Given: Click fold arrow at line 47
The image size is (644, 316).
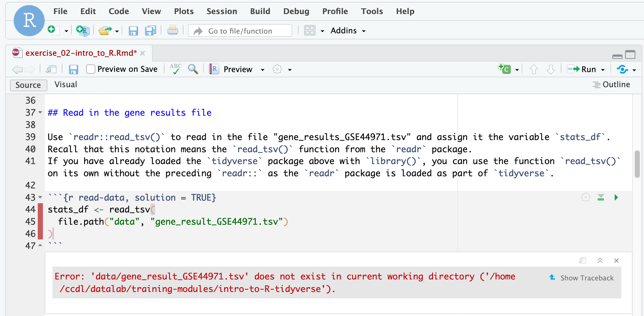Looking at the screenshot, I should tap(40, 245).
